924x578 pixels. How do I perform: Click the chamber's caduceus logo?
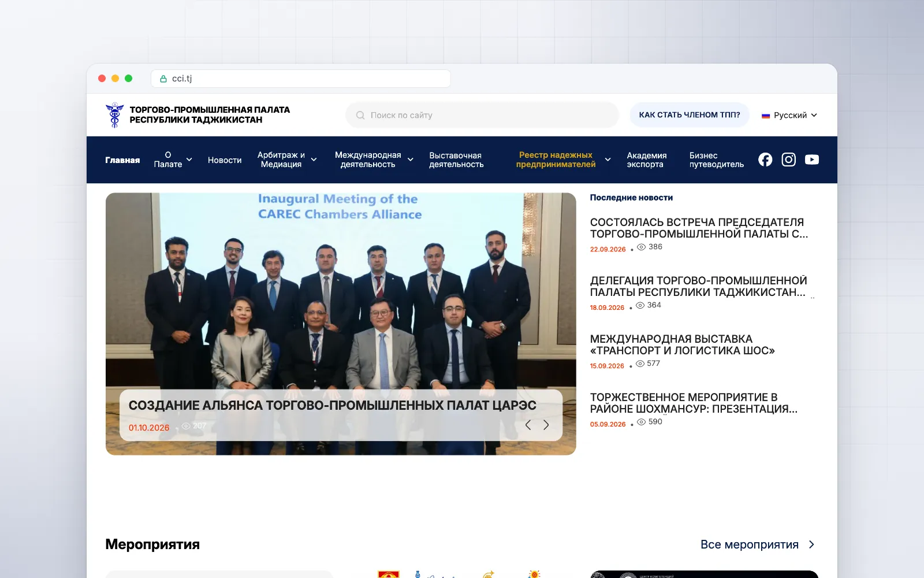[114, 114]
